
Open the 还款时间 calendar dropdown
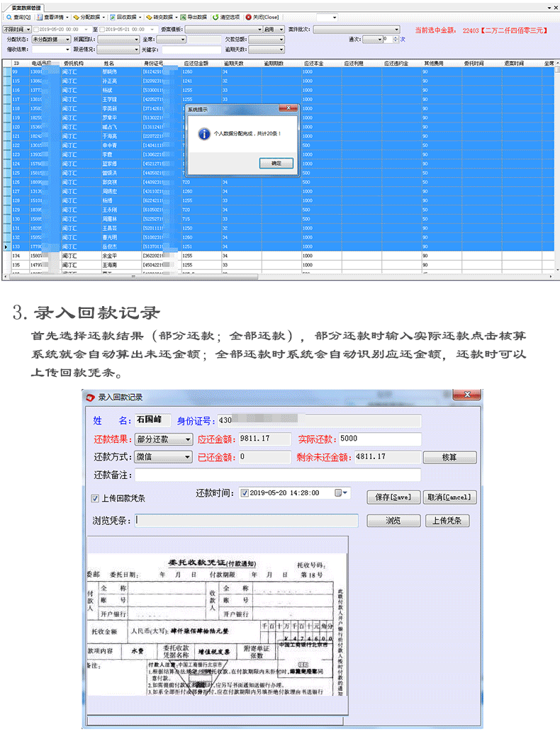tap(342, 493)
